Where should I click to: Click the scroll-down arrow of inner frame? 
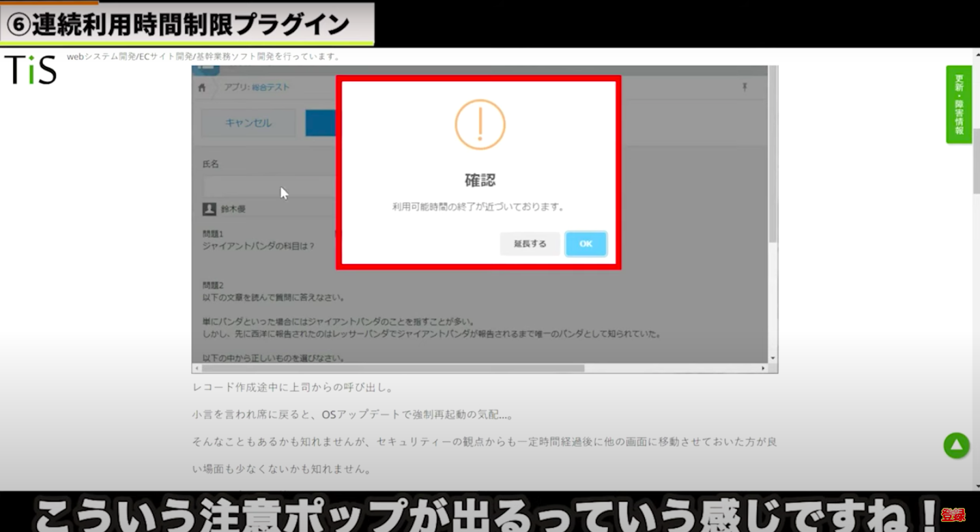coord(773,358)
